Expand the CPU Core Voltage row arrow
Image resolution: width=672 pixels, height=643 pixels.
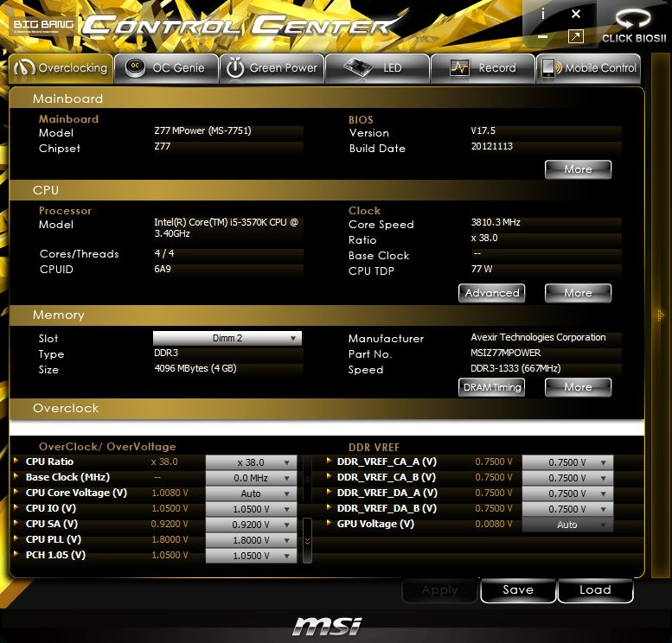[16, 492]
